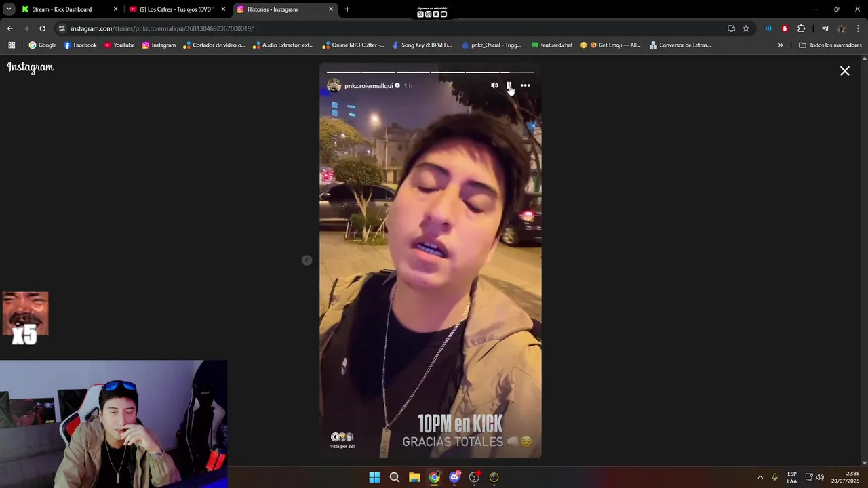Viewport: 868px width, 488px height.
Task: Open the Chrome three-dot menu
Action: coord(858,28)
